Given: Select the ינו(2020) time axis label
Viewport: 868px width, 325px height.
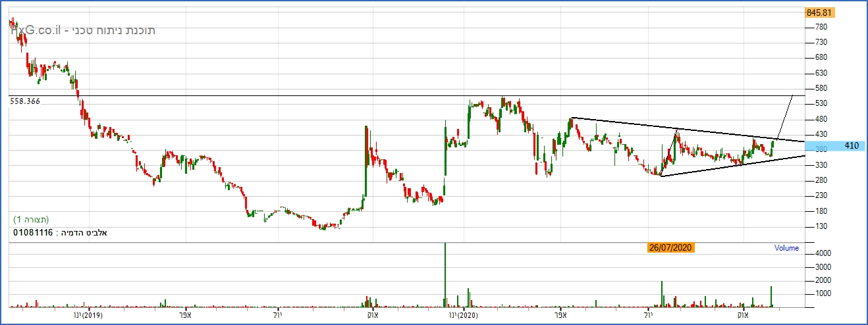Looking at the screenshot, I should click(x=465, y=315).
